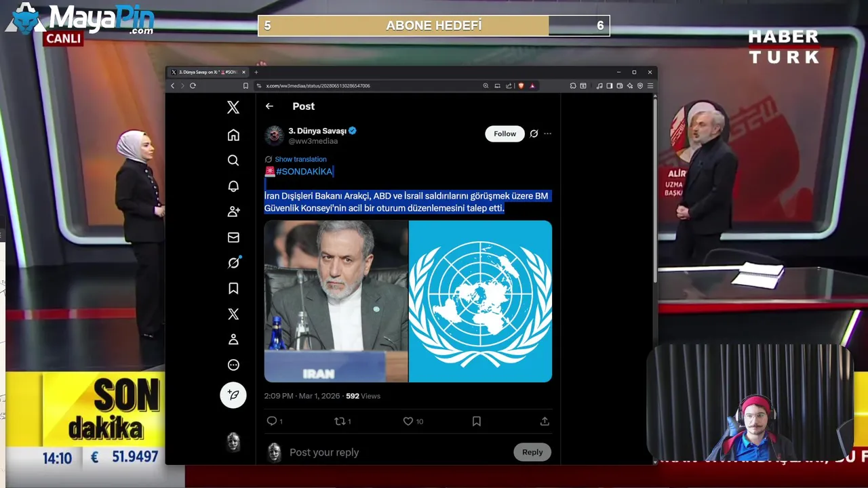
Task: Click the media control music icon
Action: [x=599, y=85]
